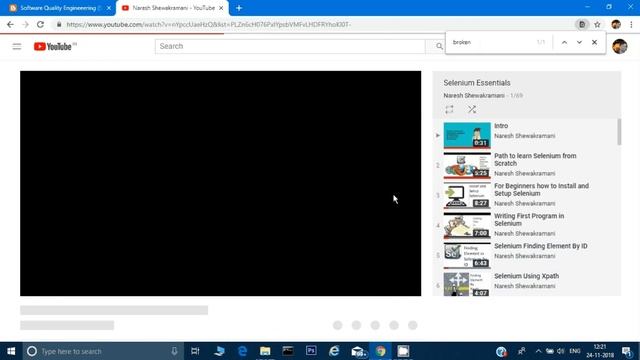Image resolution: width=640 pixels, height=360 pixels.
Task: Click the taskbar microphone icon
Action: (x=174, y=351)
